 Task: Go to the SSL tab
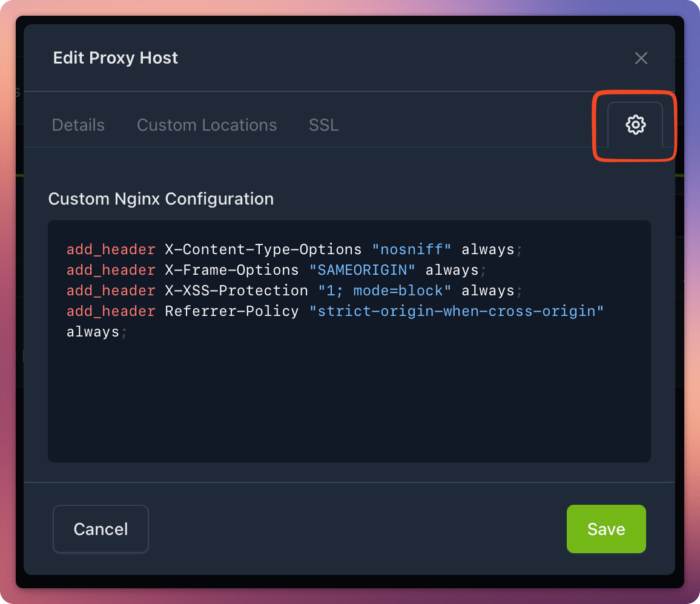click(323, 125)
